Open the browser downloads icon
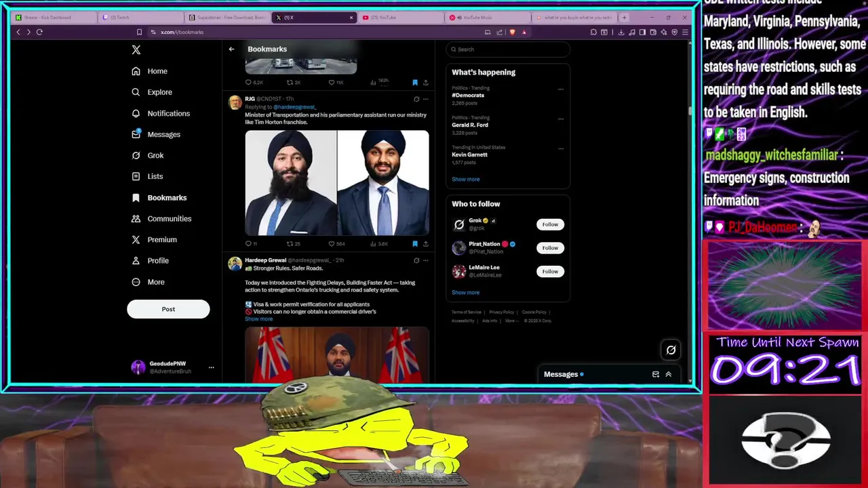 (620, 32)
